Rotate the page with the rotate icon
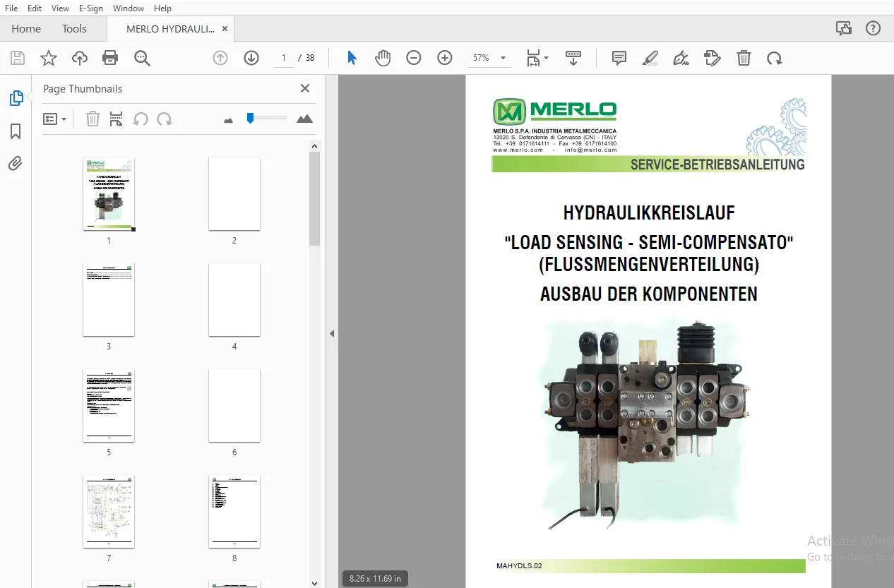The width and height of the screenshot is (894, 588). click(x=775, y=58)
